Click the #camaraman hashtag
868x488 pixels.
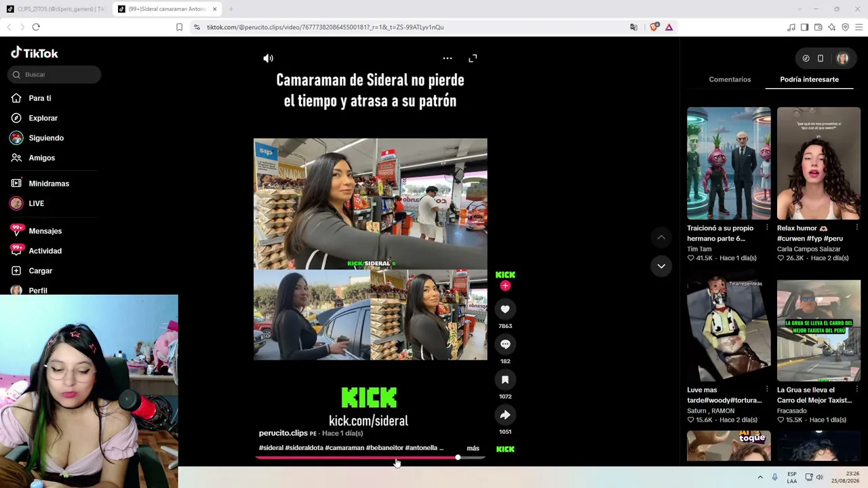click(x=344, y=448)
